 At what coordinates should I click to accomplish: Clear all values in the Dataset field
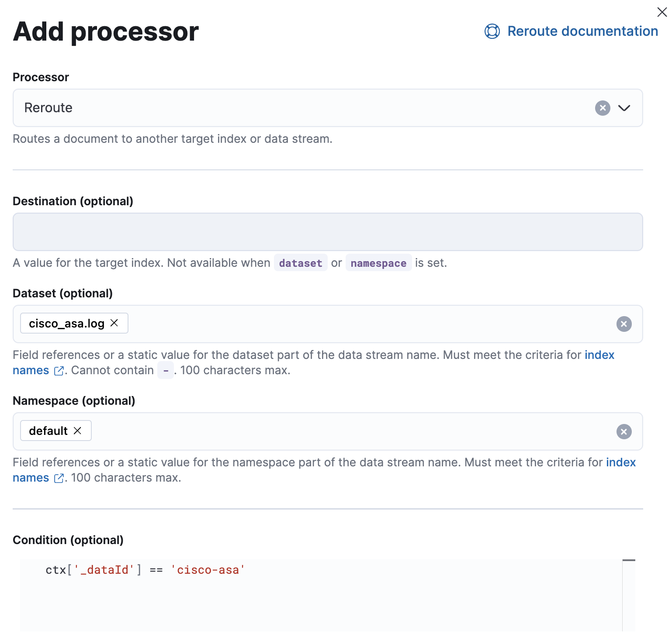(624, 324)
